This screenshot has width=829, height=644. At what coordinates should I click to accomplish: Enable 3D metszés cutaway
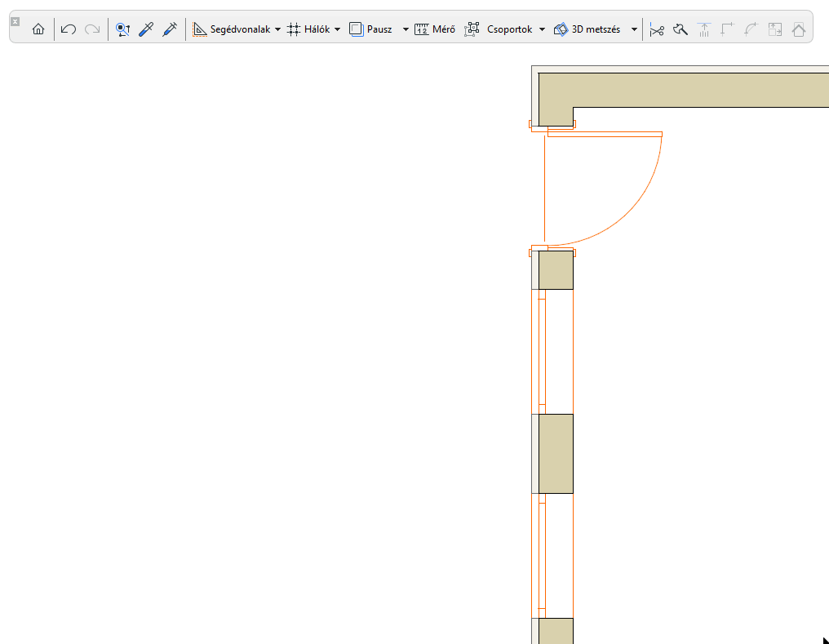click(561, 29)
